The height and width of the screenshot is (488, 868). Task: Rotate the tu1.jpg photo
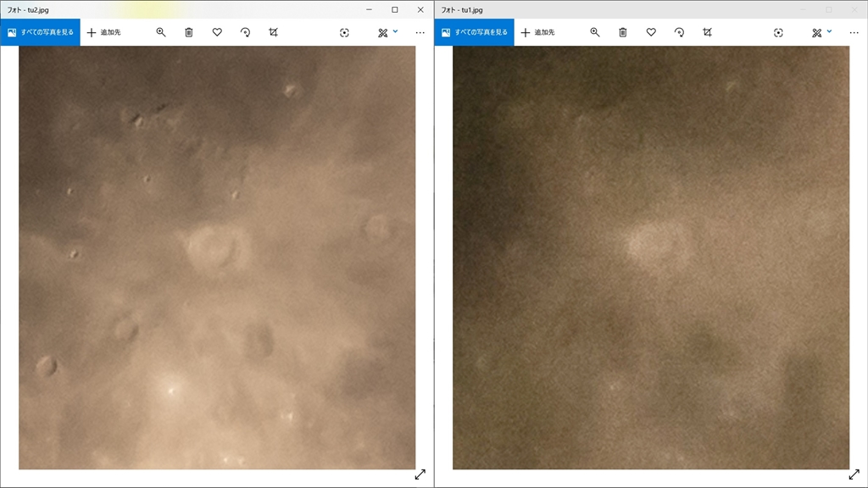[679, 32]
